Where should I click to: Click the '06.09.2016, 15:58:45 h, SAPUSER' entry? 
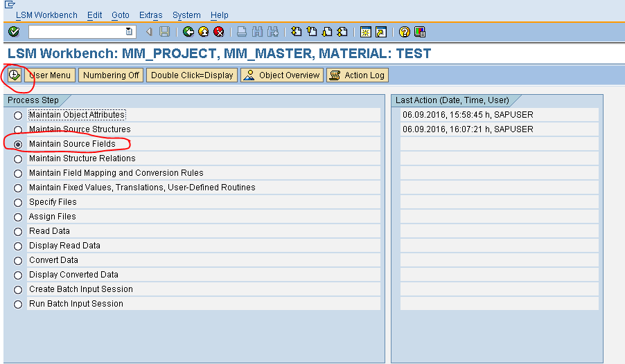(468, 115)
